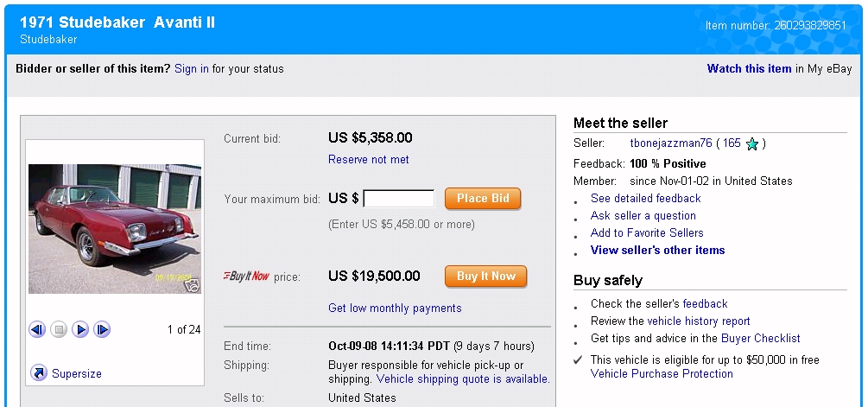Click the seller's feedback star icon
The height and width of the screenshot is (407, 868).
point(752,144)
